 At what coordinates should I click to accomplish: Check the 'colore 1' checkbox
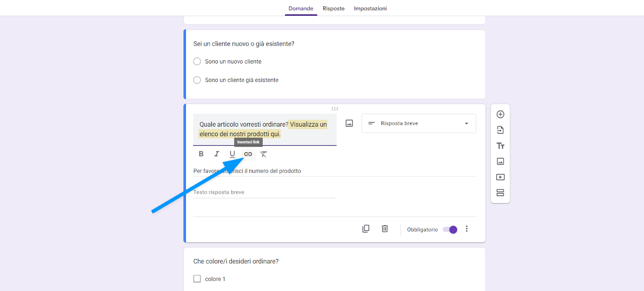197,279
